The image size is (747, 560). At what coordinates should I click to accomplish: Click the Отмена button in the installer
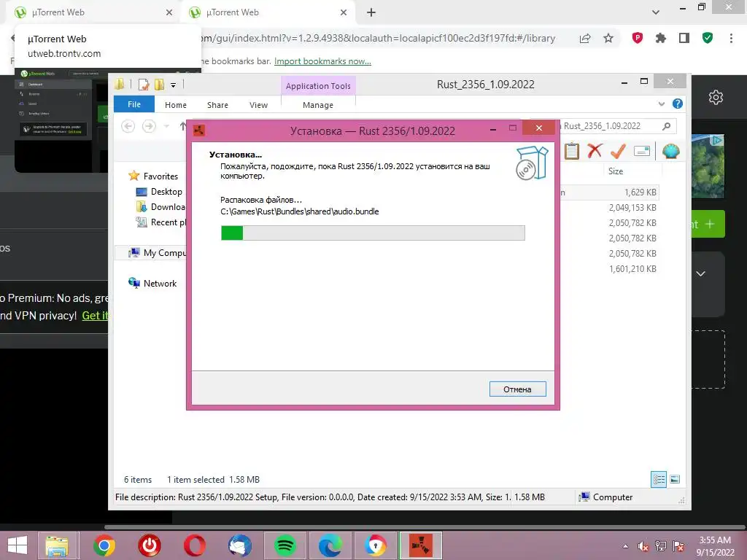point(517,389)
